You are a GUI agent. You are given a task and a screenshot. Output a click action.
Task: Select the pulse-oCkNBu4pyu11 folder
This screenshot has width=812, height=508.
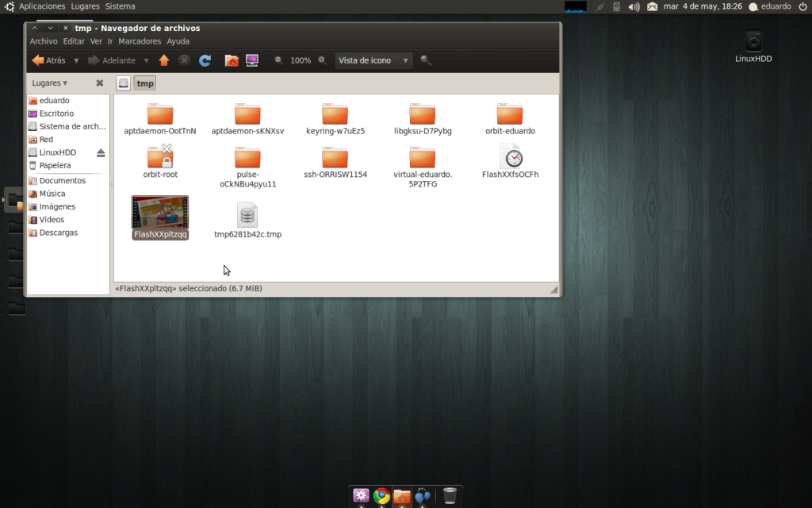(247, 167)
